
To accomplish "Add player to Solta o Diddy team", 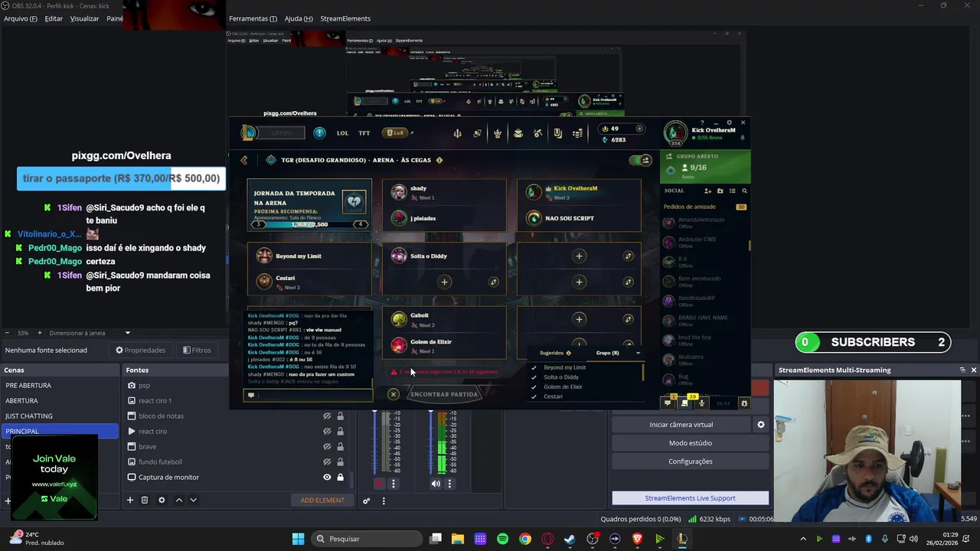I will pos(444,282).
